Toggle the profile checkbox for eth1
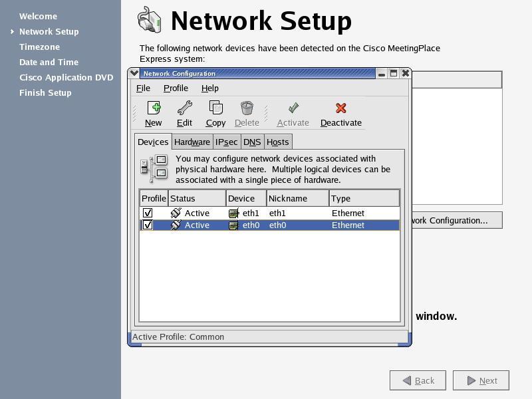532x399 pixels. (x=148, y=213)
